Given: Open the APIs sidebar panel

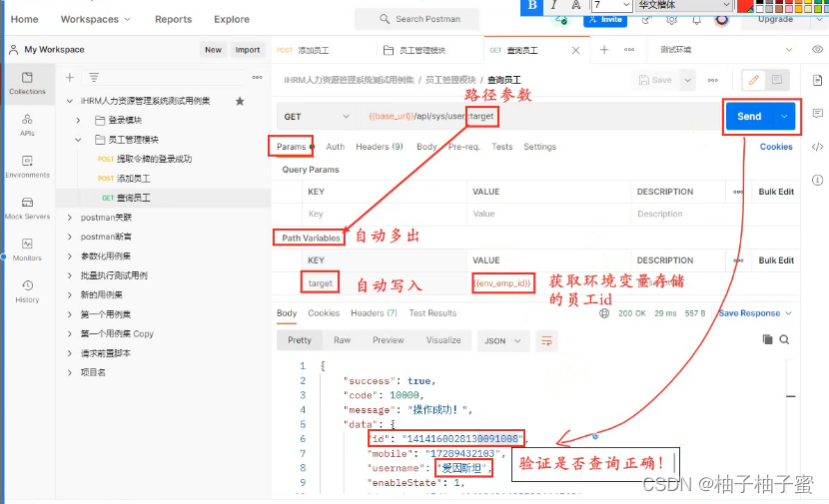Looking at the screenshot, I should (27, 125).
